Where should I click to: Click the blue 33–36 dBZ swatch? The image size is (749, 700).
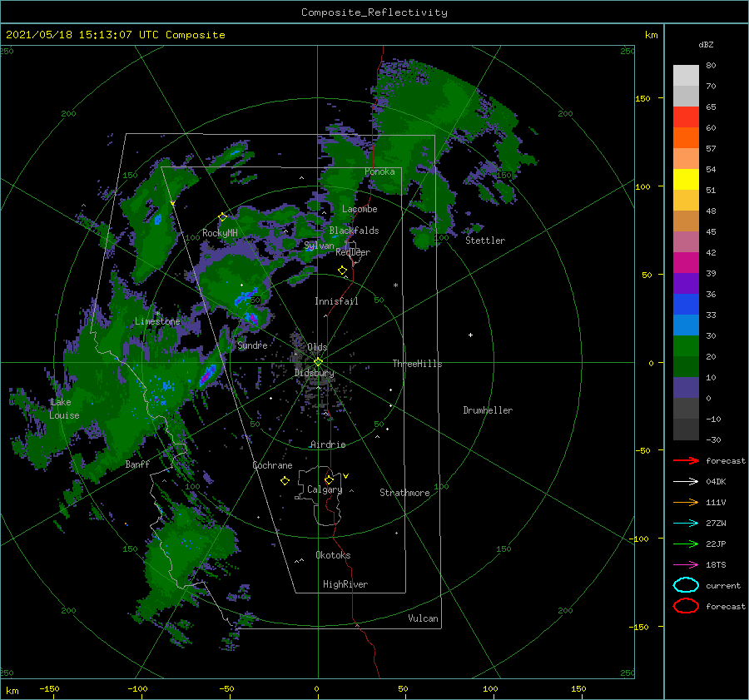coord(686,305)
